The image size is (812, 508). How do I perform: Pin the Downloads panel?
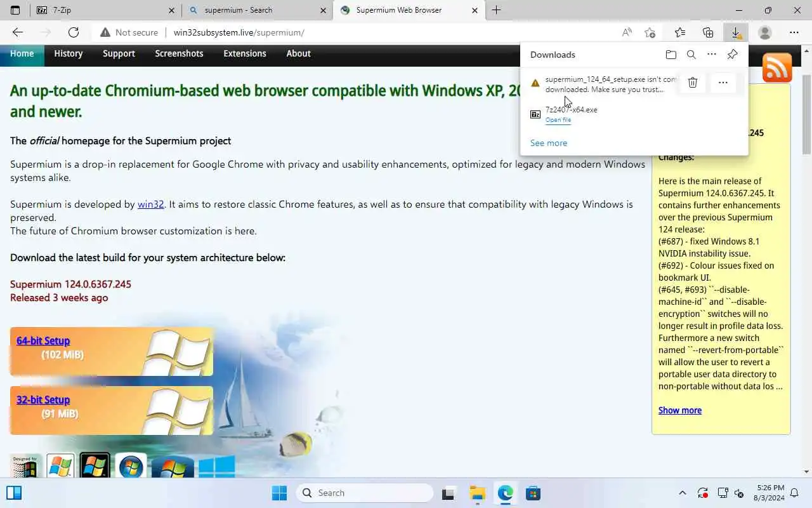click(x=732, y=55)
